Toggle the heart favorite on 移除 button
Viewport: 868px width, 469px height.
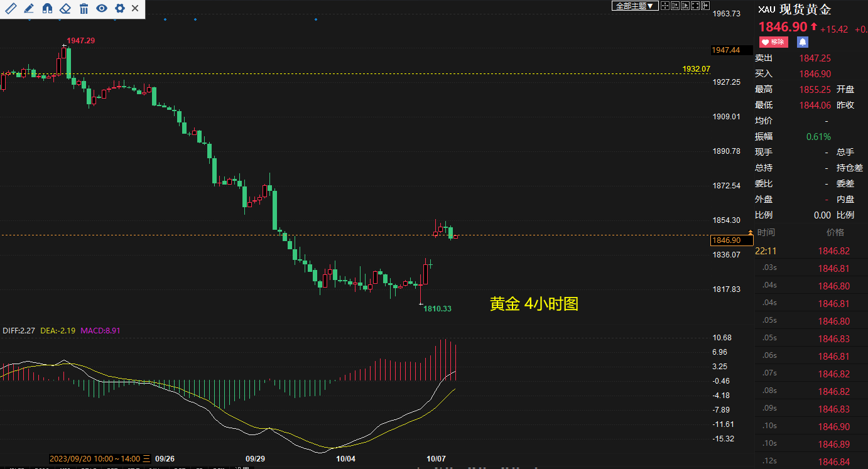coord(773,41)
